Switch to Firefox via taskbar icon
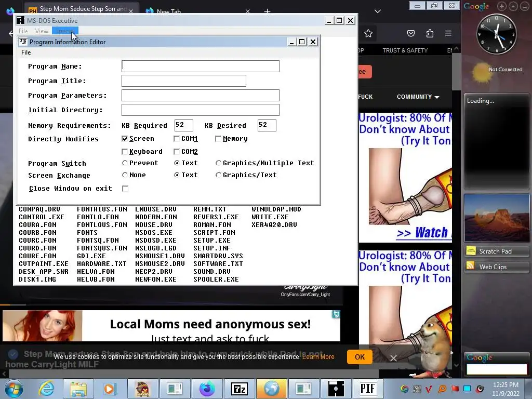This screenshot has height=399, width=532. tap(207, 389)
